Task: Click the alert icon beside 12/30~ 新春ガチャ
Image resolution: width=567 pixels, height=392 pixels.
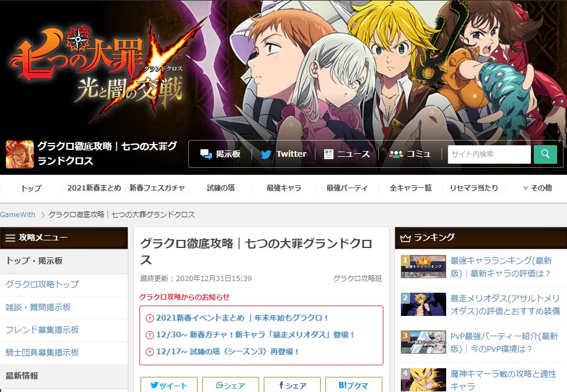Action: [149, 335]
